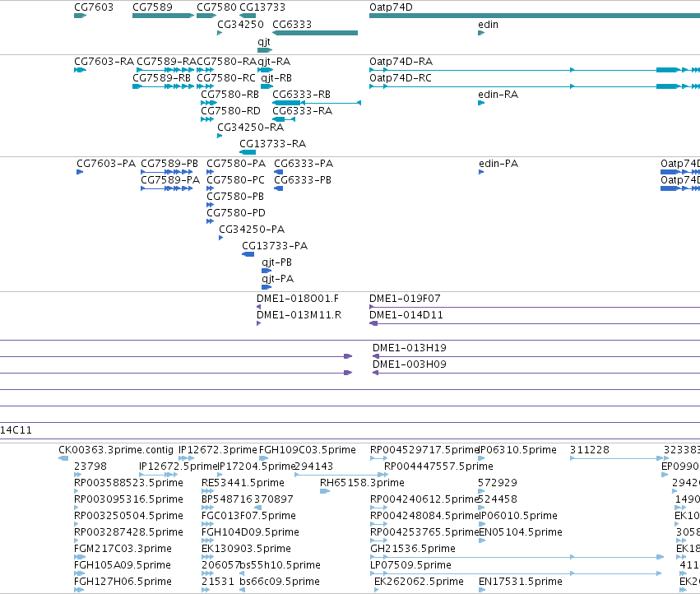Select protein qjt-PA
This screenshot has height=594, width=700.
pos(267,288)
